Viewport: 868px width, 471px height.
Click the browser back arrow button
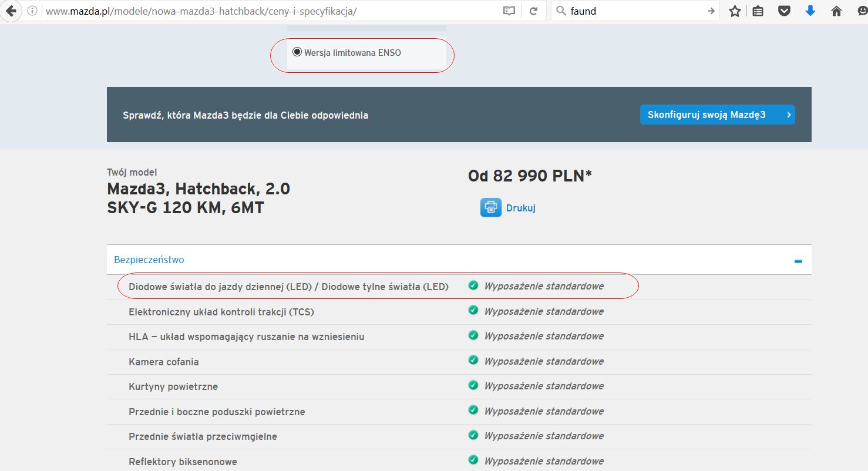tap(10, 11)
